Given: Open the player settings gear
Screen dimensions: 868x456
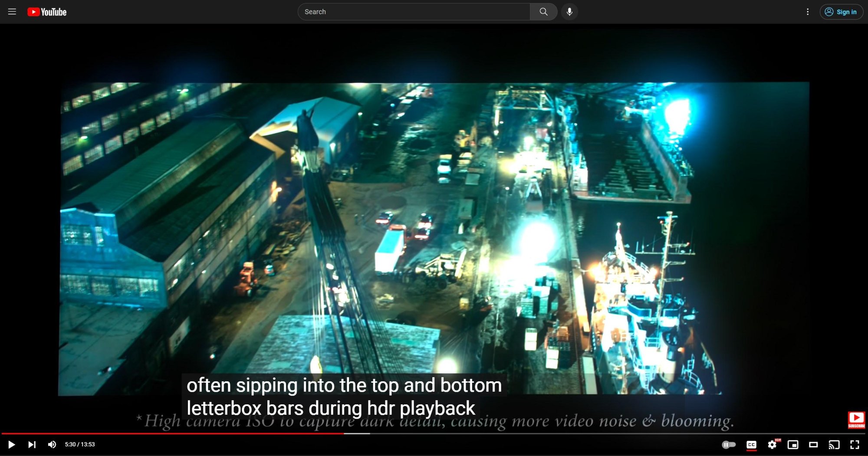Looking at the screenshot, I should click(772, 444).
